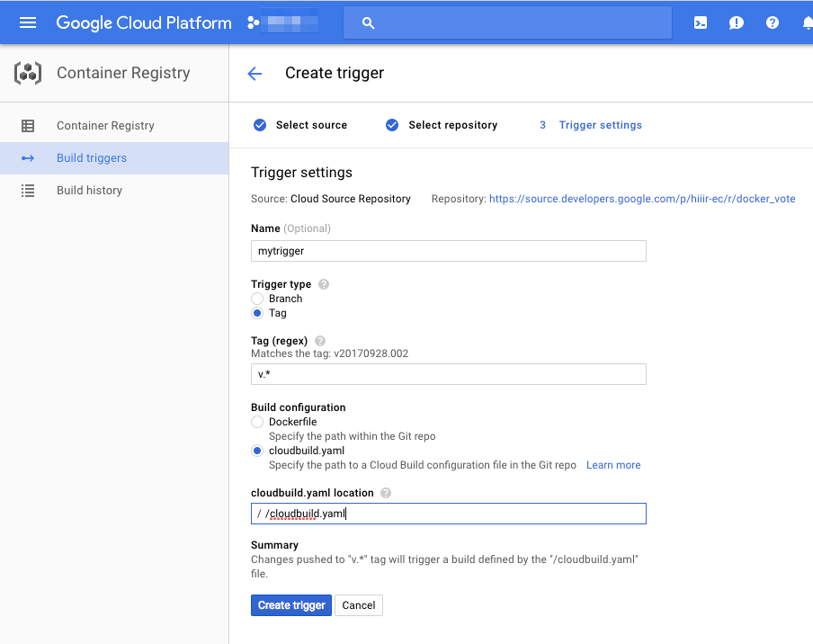Open Container Registry in sidebar
Viewport: 813px width, 644px height.
tap(114, 126)
